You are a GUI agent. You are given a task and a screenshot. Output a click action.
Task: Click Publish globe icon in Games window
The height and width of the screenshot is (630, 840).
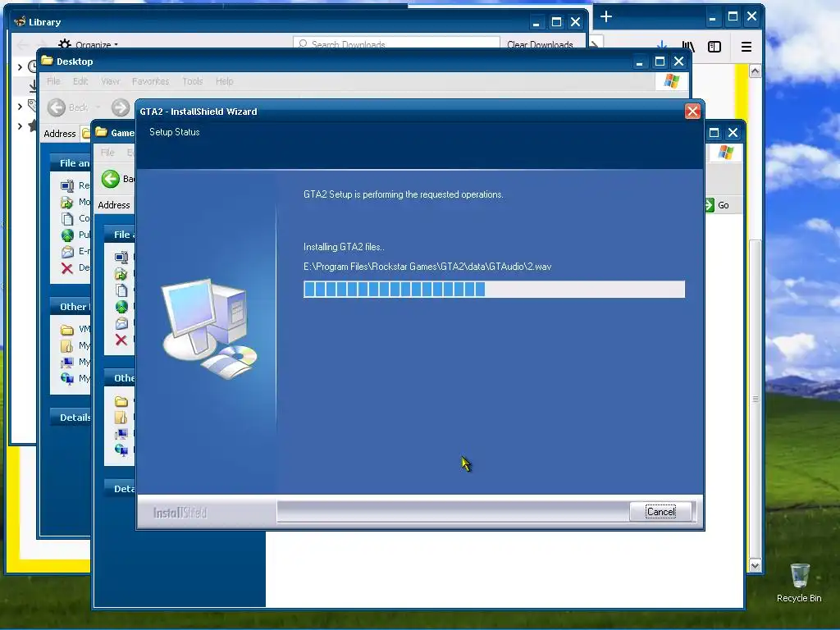click(121, 307)
